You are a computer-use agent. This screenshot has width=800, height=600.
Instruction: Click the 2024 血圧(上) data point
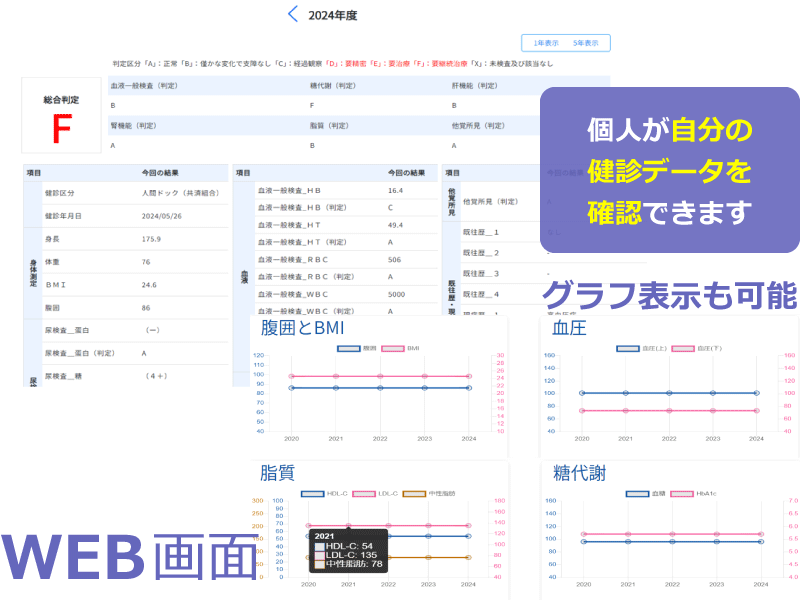757,393
